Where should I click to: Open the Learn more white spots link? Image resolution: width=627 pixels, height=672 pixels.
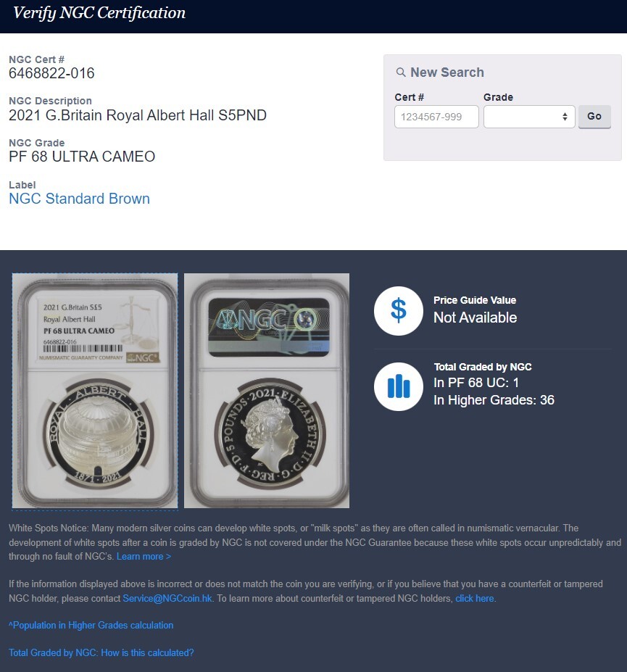tap(144, 556)
